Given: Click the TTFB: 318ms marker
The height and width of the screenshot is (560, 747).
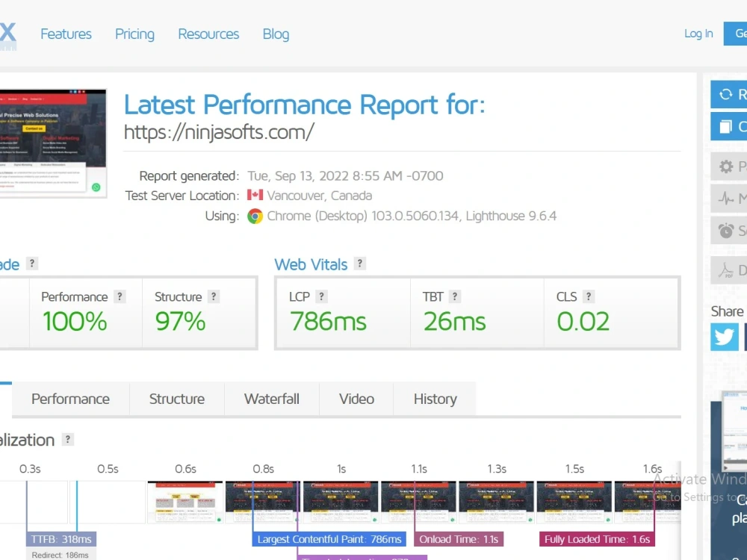Looking at the screenshot, I should 61,539.
